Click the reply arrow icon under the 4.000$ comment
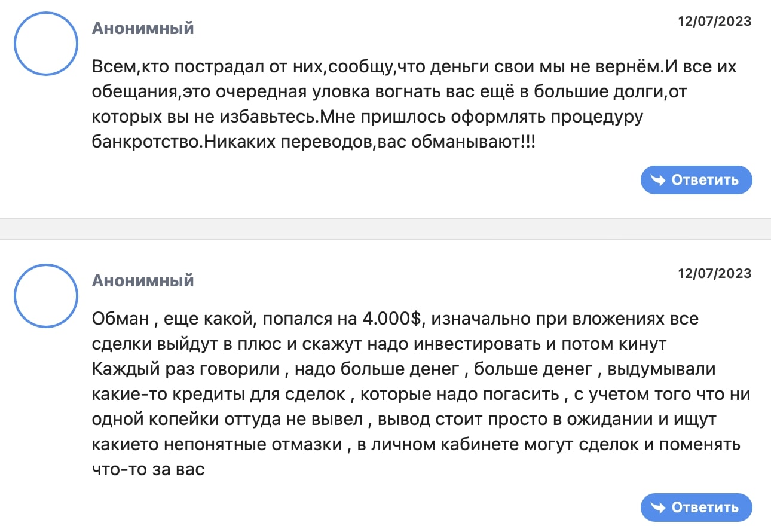The image size is (771, 532). 658,507
